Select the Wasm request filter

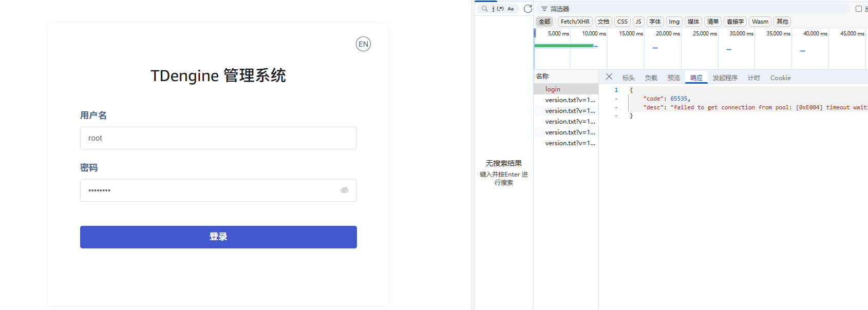[760, 22]
